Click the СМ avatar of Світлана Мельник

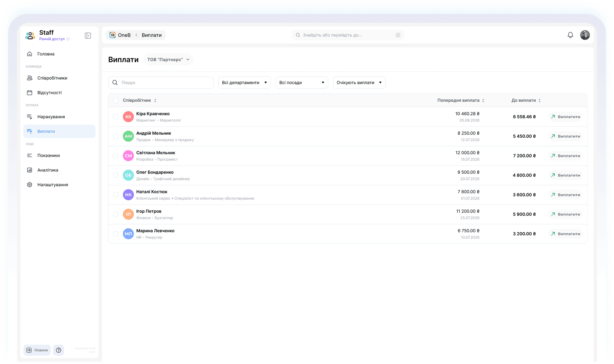128,156
